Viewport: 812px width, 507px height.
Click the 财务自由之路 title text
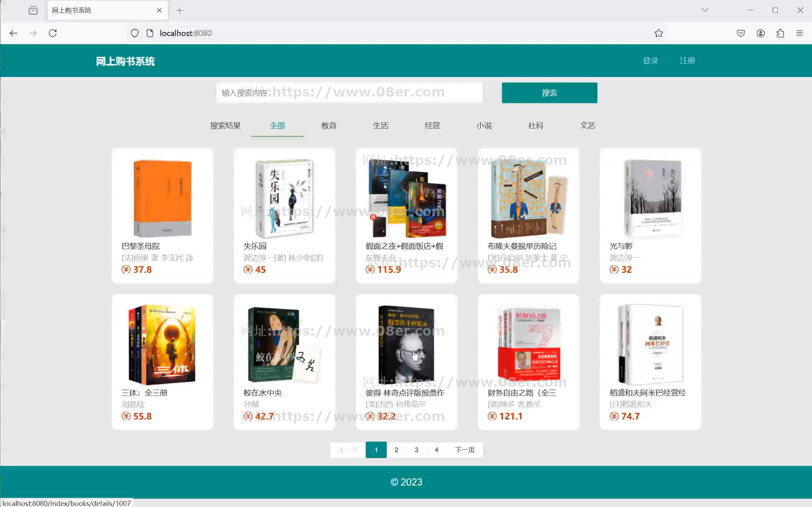pyautogui.click(x=522, y=393)
